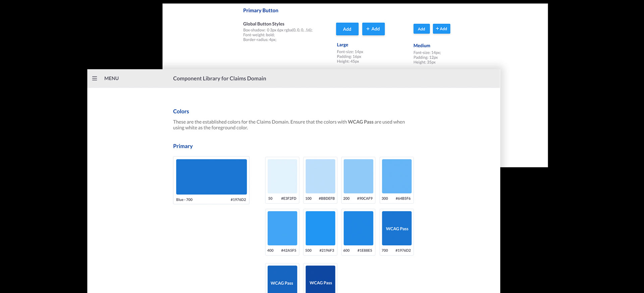Select the hex code #2196F3 text
644x293 pixels.
pos(327,250)
